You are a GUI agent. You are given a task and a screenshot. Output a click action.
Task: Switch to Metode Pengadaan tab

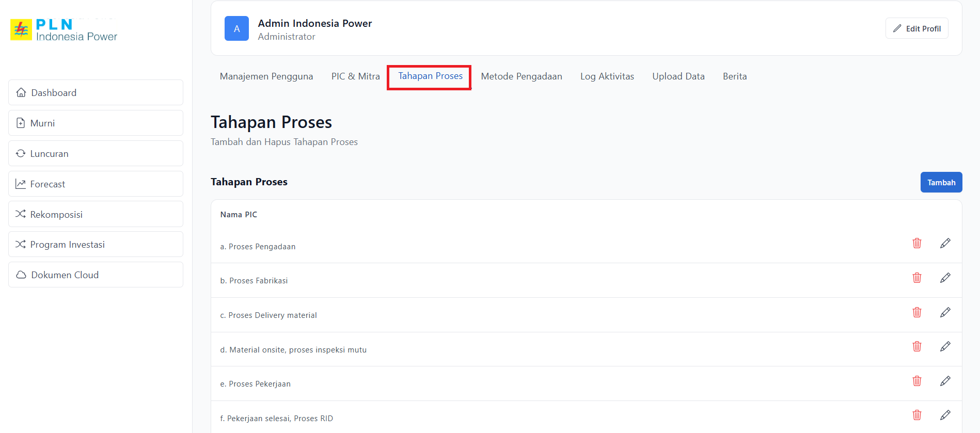point(521,76)
